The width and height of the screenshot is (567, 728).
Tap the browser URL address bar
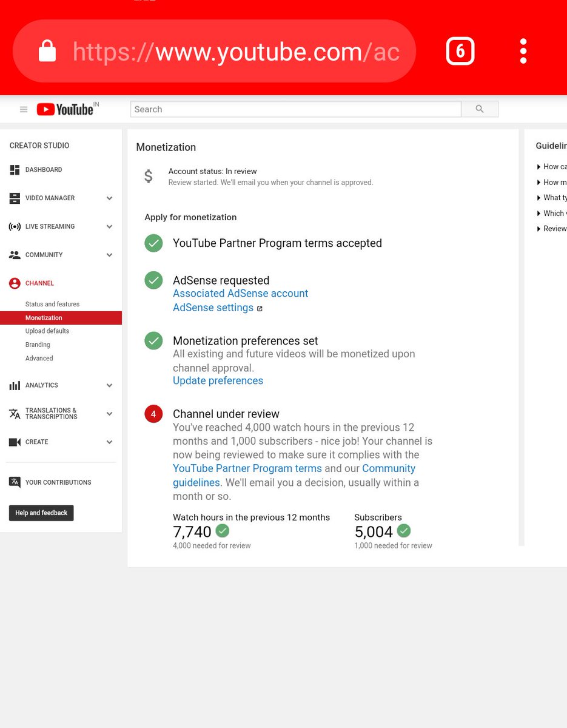[213, 52]
